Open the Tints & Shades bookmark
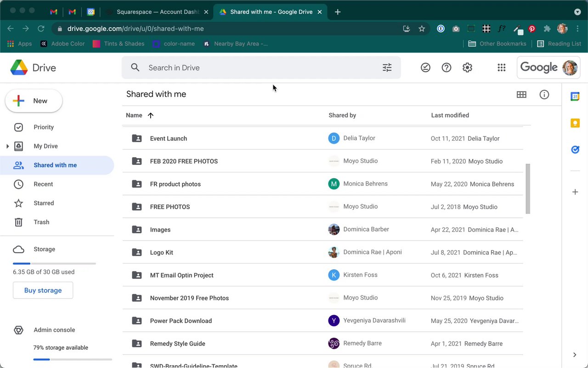Image resolution: width=588 pixels, height=368 pixels. 119,44
